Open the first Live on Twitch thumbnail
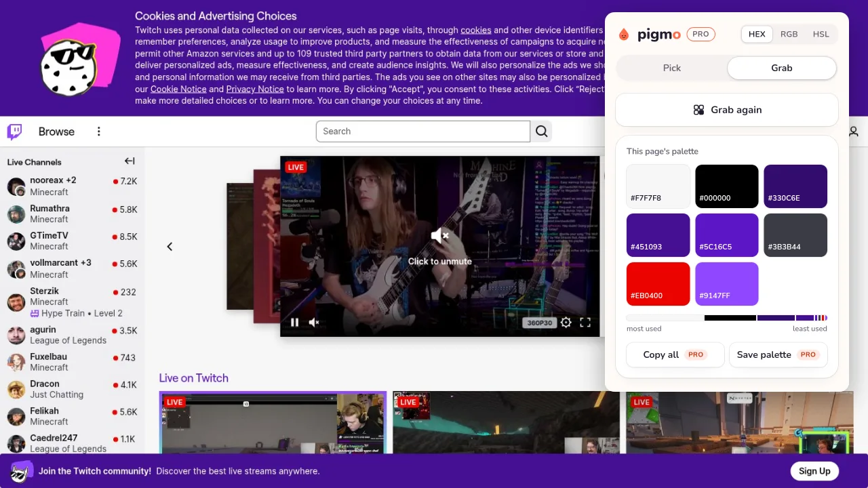 (273, 422)
